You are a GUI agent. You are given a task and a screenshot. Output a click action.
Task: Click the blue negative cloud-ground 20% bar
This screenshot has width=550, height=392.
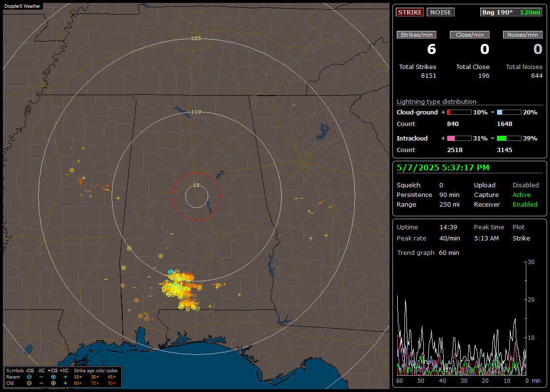[509, 112]
